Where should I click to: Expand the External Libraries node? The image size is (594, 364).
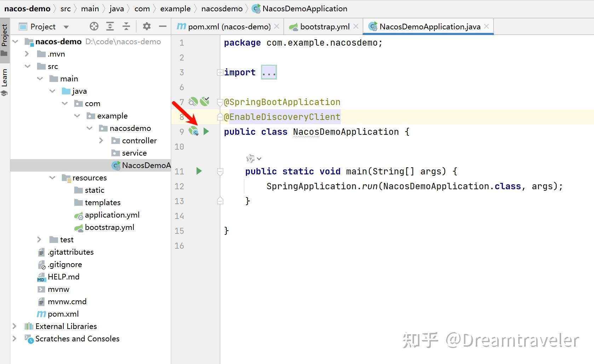pyautogui.click(x=15, y=326)
